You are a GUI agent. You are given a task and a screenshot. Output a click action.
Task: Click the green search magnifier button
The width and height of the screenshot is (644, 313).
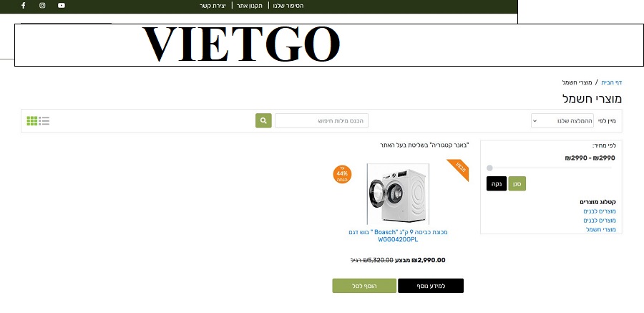(263, 120)
